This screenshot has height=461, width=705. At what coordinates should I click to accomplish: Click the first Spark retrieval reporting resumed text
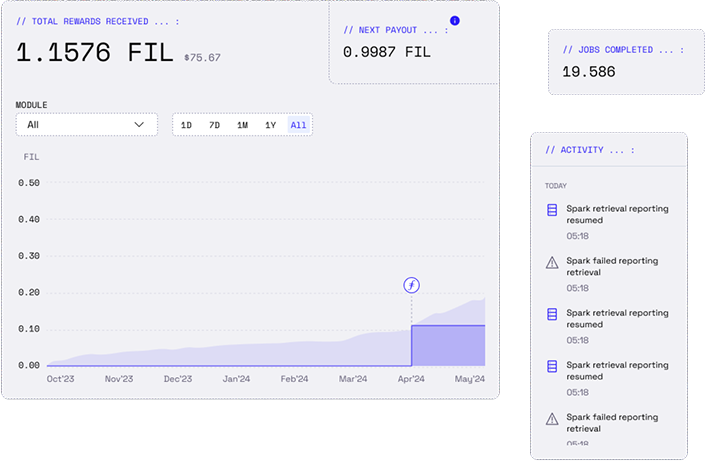click(x=615, y=214)
